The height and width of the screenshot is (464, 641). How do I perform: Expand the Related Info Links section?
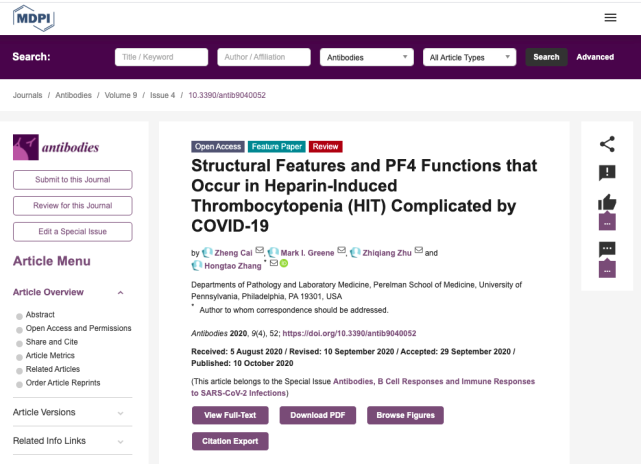(120, 441)
